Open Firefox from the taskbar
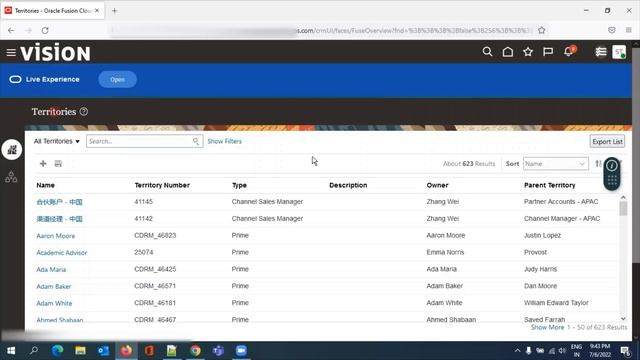Viewport: 640px width, 360px height. [x=126, y=351]
